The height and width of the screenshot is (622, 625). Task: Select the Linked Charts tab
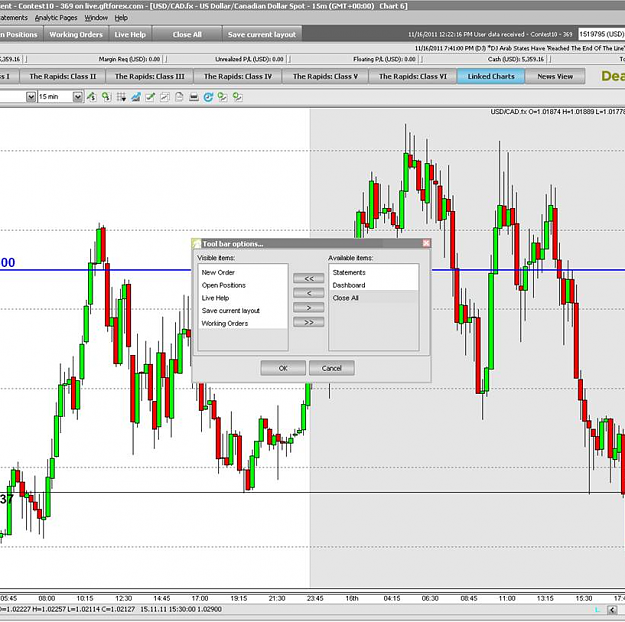pyautogui.click(x=491, y=76)
